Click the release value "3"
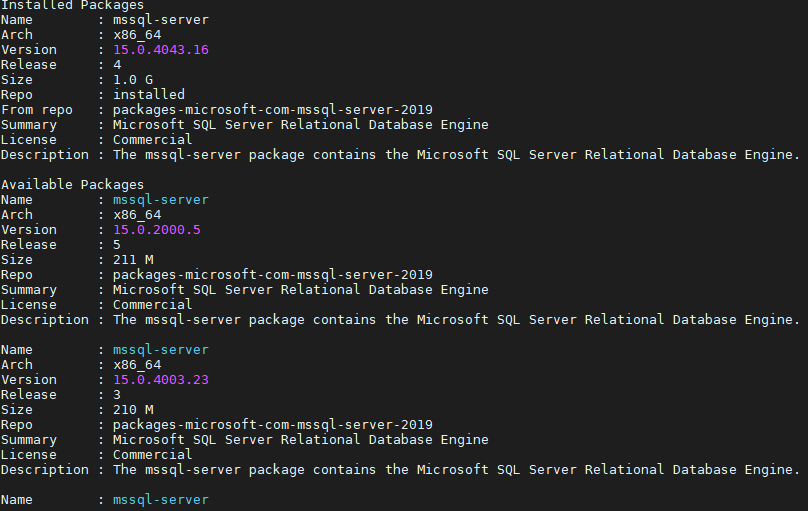Image resolution: width=808 pixels, height=511 pixels. [117, 395]
